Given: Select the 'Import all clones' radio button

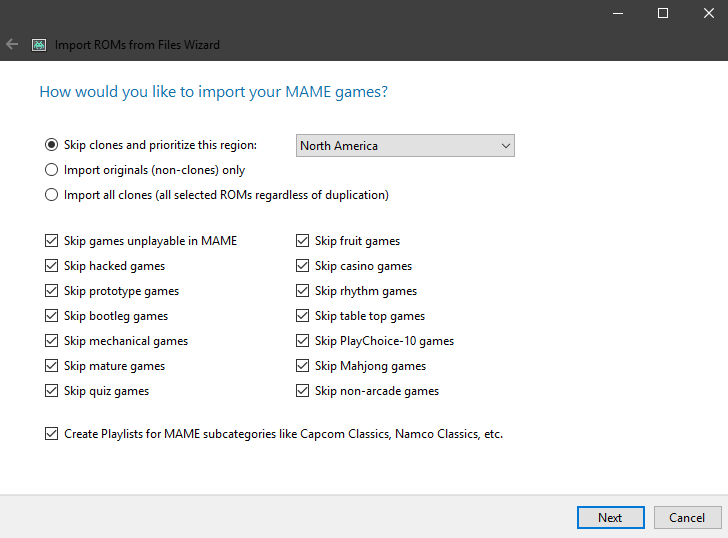Looking at the screenshot, I should pos(52,195).
